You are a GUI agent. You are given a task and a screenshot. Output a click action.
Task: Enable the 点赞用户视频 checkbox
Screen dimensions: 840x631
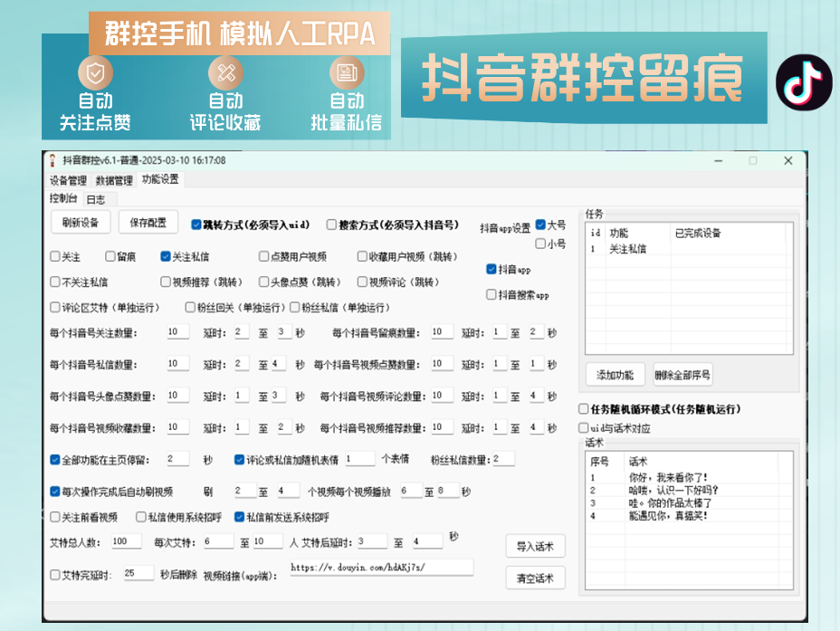point(263,256)
